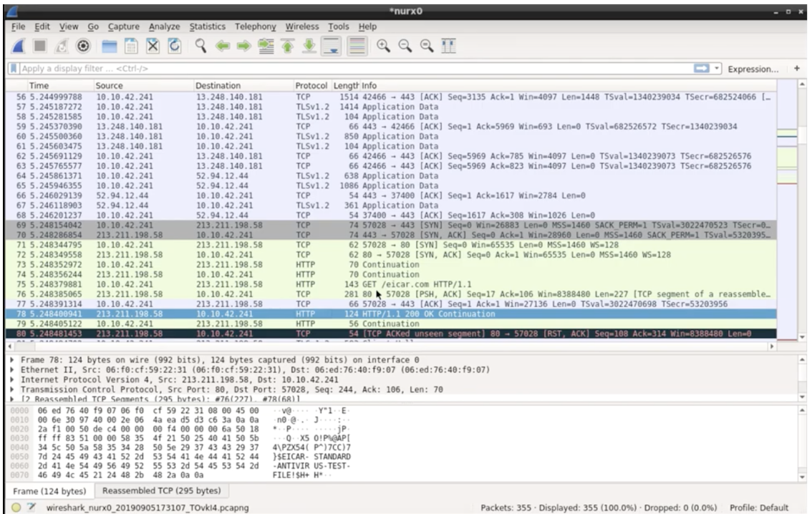Switch to Reassembled TCP tab

[x=161, y=490]
